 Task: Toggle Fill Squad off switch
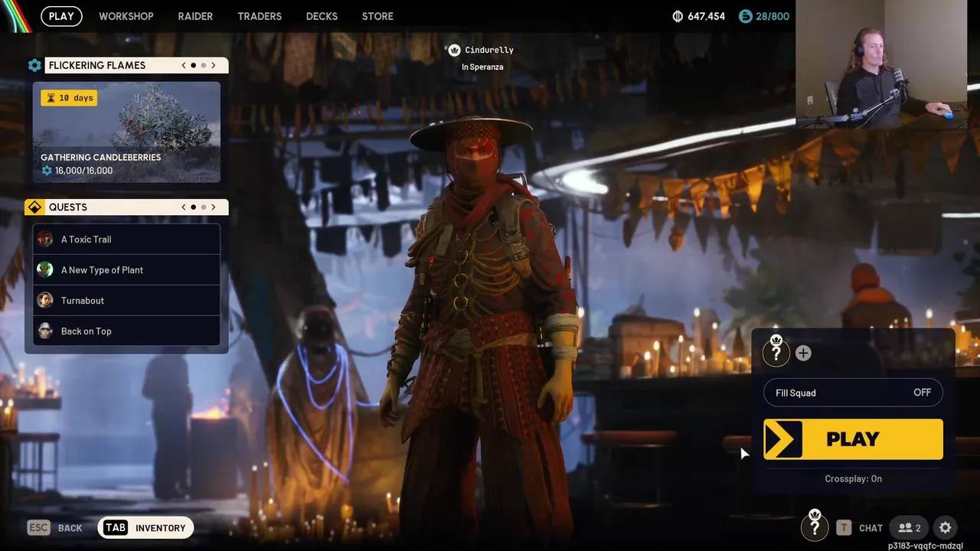pyautogui.click(x=853, y=393)
